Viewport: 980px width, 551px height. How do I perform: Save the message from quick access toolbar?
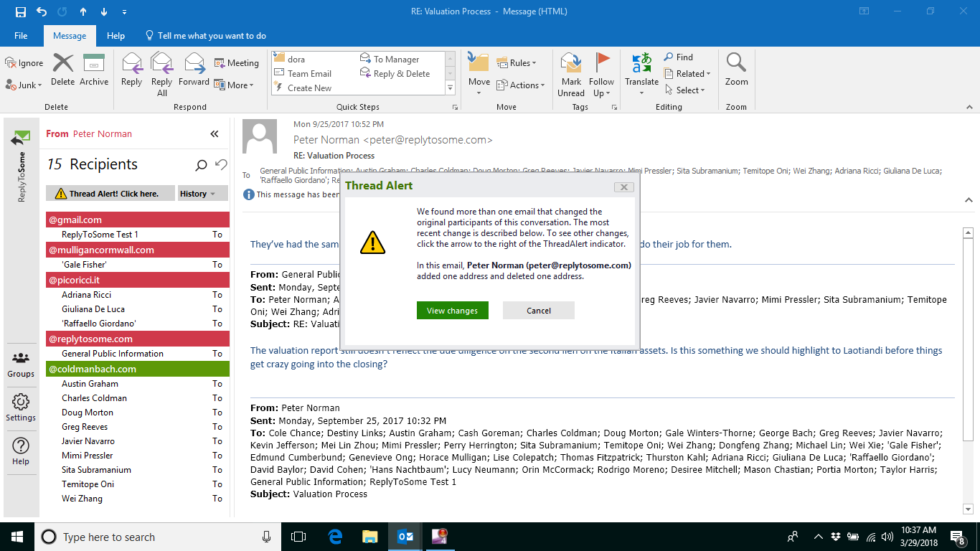(20, 11)
